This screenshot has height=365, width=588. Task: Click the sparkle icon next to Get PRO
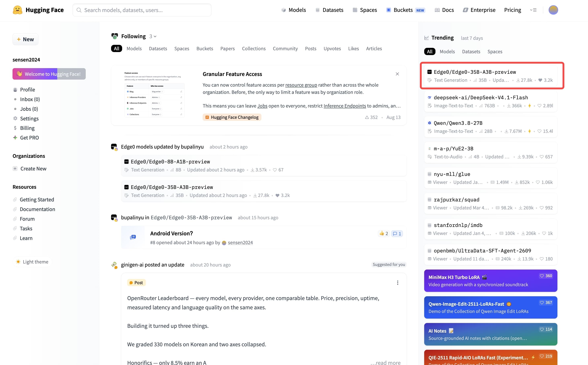click(15, 138)
